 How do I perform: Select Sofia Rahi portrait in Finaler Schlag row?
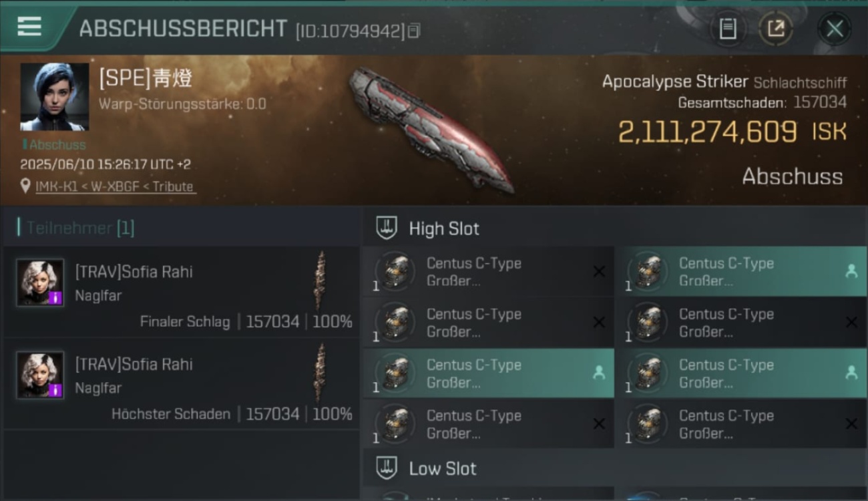(40, 283)
